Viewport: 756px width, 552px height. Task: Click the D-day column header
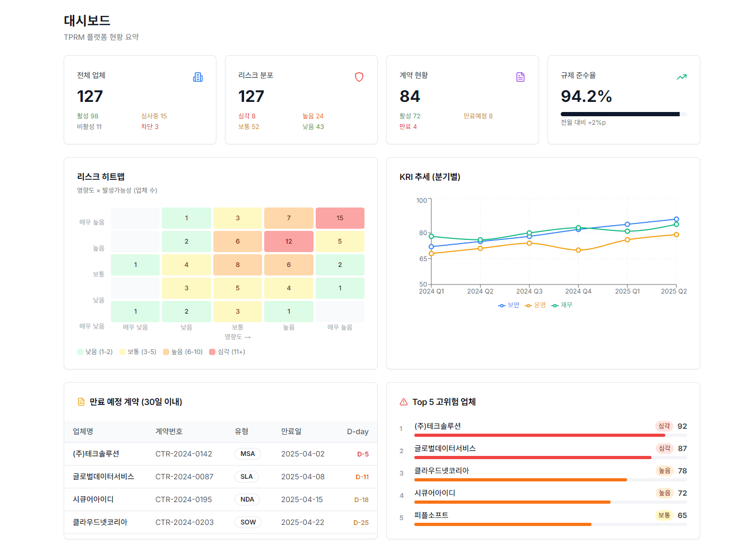(x=358, y=432)
